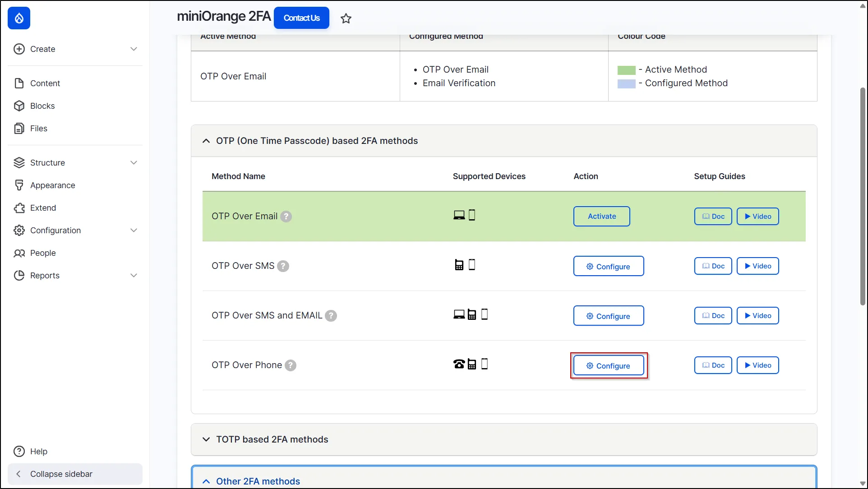Screen dimensions: 868x489
Task: Open People in the sidebar
Action: pos(43,253)
